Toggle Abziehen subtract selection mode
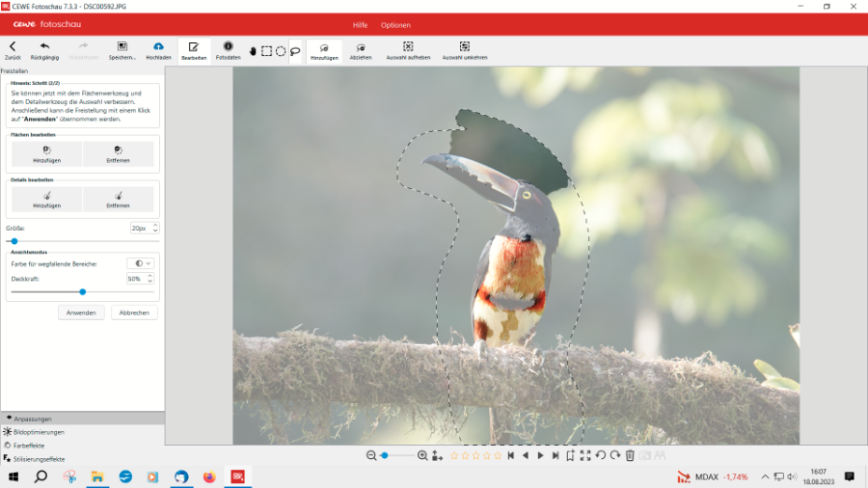 pos(361,50)
